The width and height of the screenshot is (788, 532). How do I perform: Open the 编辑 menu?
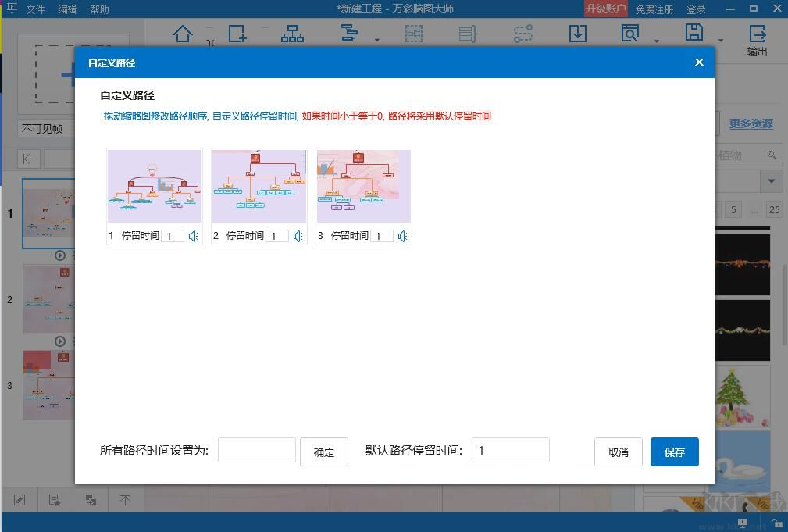point(67,9)
